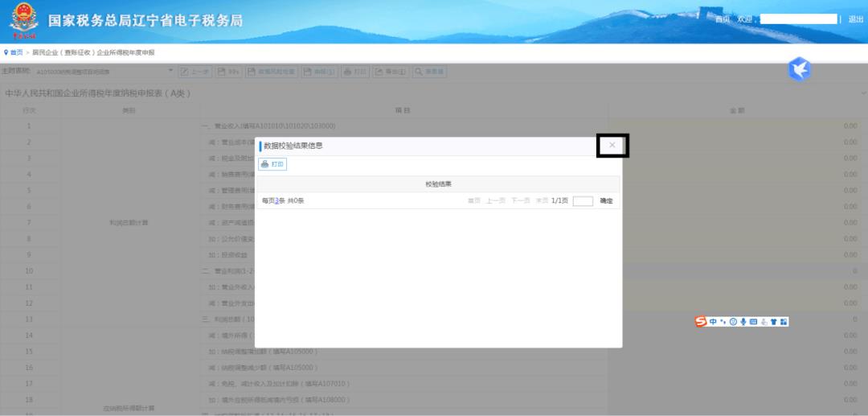This screenshot has width=868, height=416.
Task: Open the Sogou emoji smiley icon
Action: pos(733,322)
